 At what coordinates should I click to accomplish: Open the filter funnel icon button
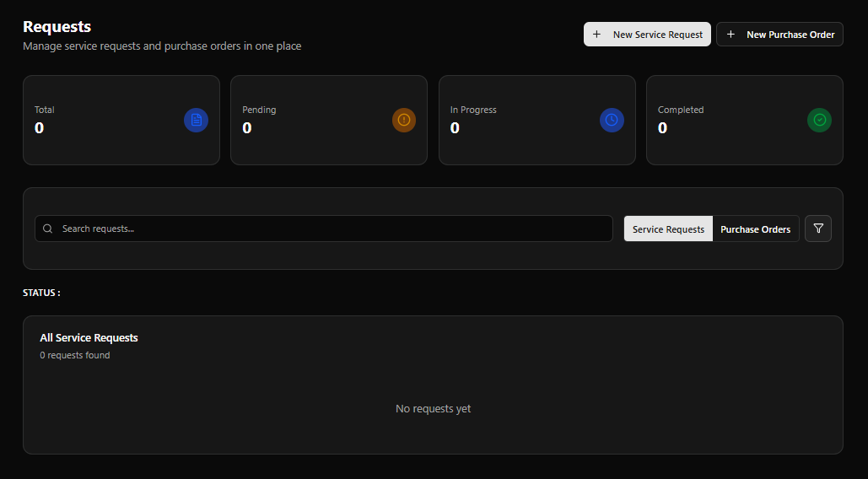(x=818, y=229)
